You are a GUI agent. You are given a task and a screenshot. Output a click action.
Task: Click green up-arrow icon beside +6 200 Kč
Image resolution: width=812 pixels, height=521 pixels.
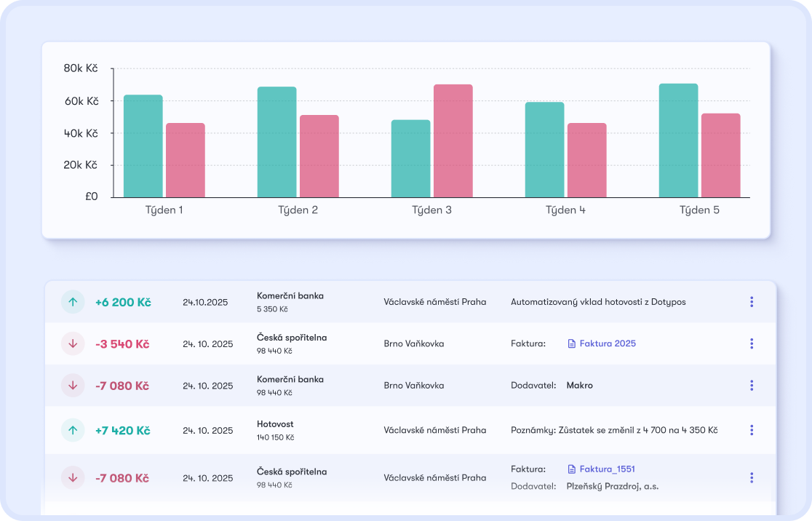point(73,302)
